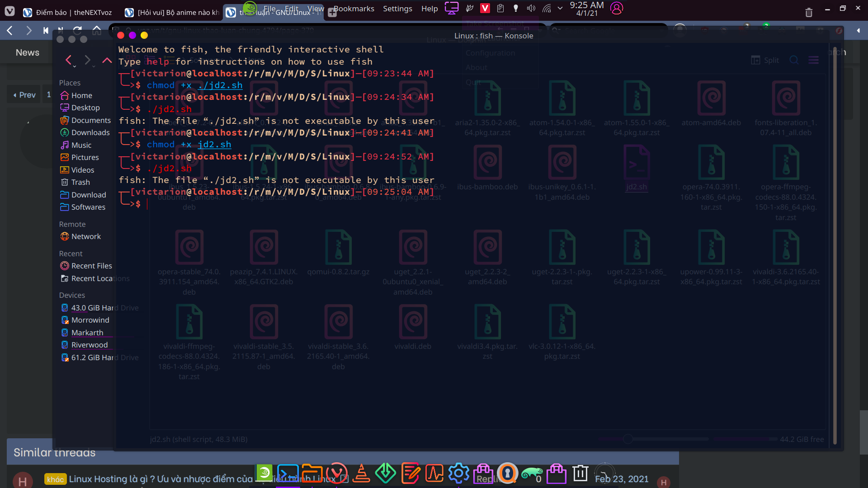Open the orange file manager dock icon

point(312,474)
